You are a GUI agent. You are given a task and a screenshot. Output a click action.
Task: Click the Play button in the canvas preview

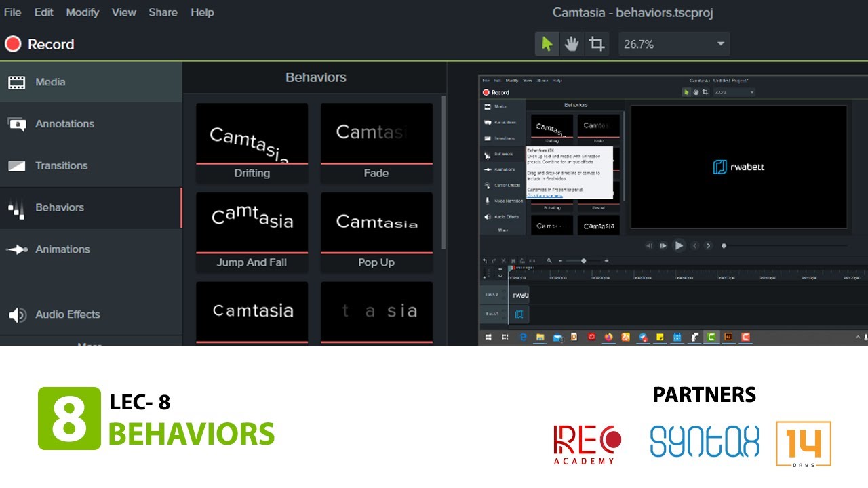tap(679, 245)
